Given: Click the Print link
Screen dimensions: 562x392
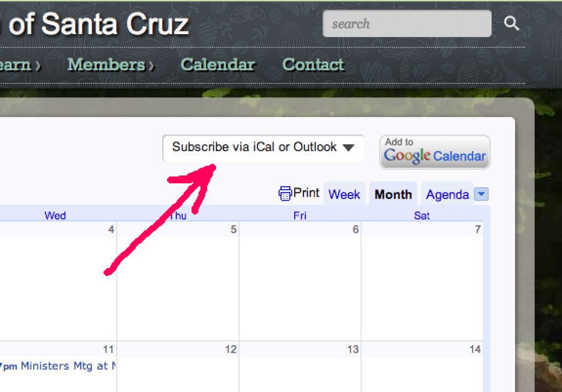Looking at the screenshot, I should click(x=306, y=193).
